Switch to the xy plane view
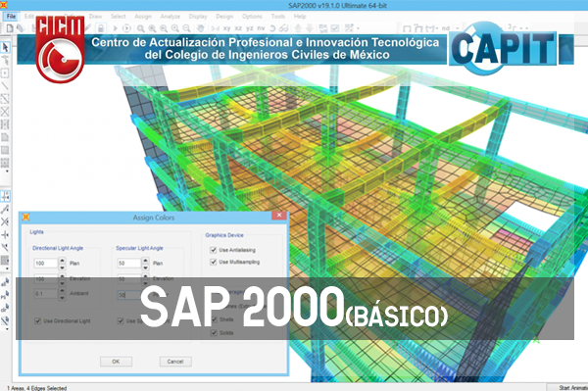The width and height of the screenshot is (588, 391). coord(227,28)
